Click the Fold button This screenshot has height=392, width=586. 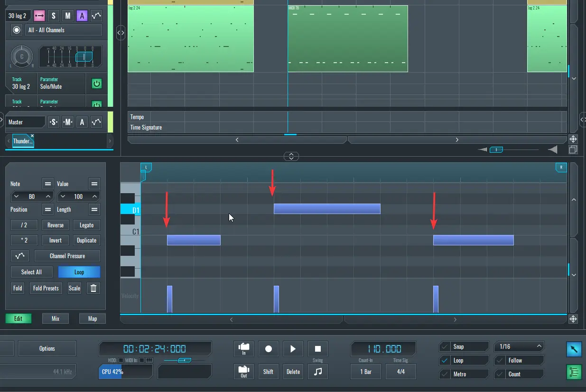click(x=18, y=288)
